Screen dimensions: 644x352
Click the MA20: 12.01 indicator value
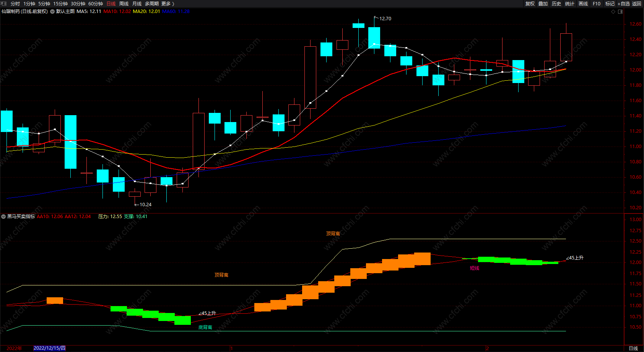[146, 11]
